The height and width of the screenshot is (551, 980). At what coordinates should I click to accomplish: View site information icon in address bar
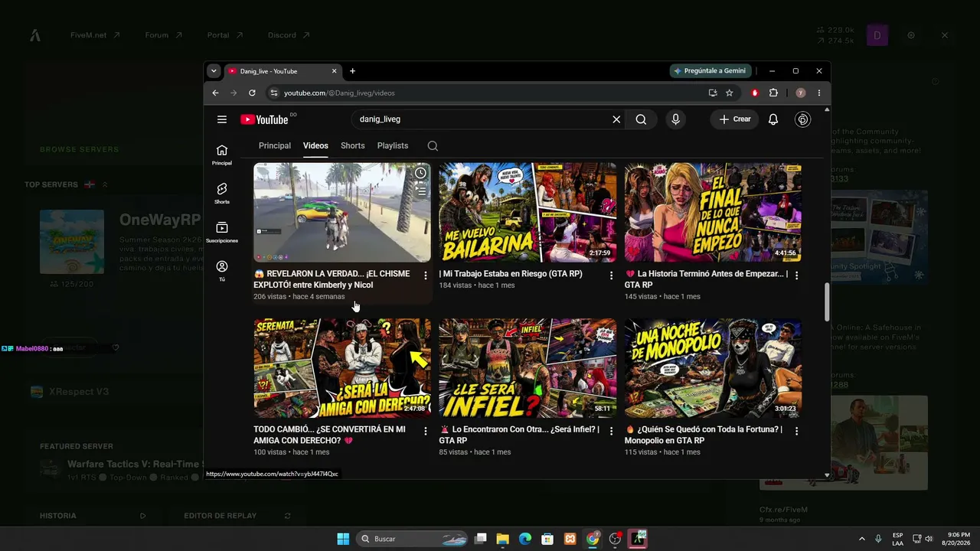click(274, 93)
